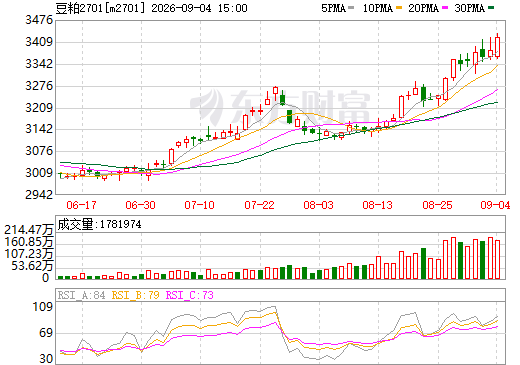The image size is (520, 365).
Task: Click the 08-25 date axis label
Action: (437, 205)
